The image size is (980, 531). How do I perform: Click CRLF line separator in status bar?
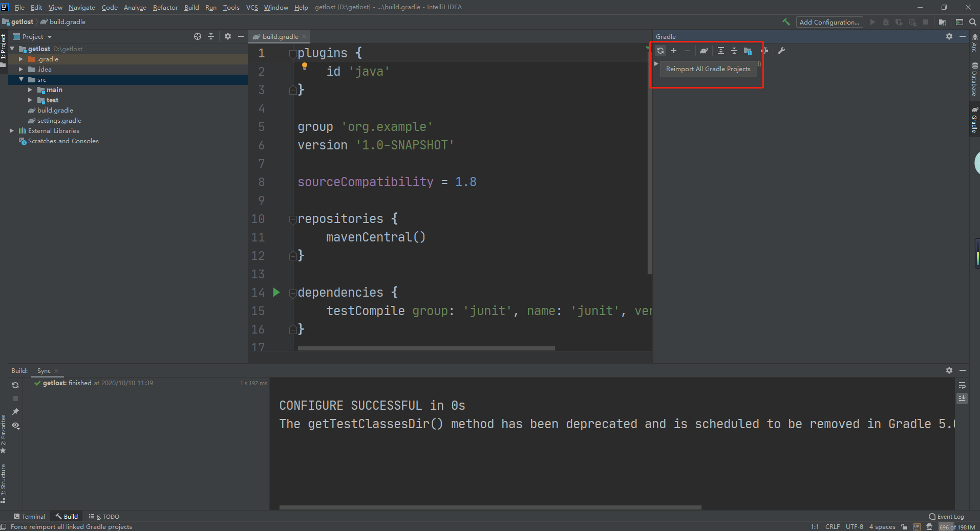click(833, 527)
